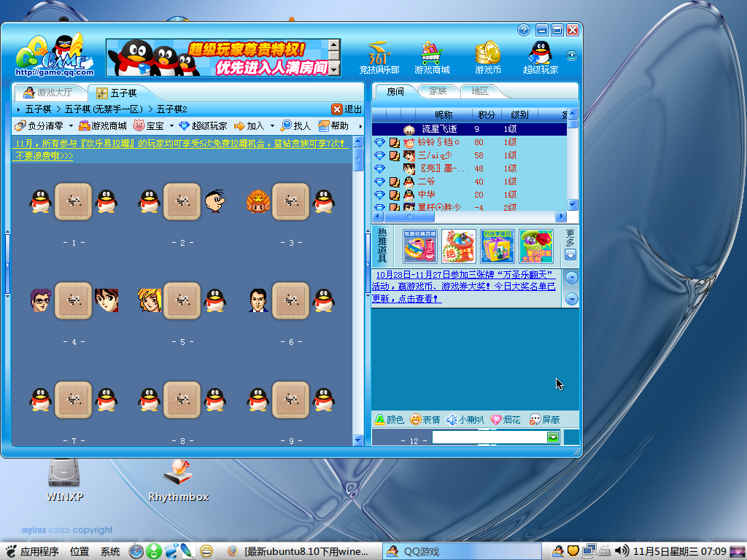
Task: Expand the toolbar overflow arrow after 帮助
Action: click(x=360, y=126)
